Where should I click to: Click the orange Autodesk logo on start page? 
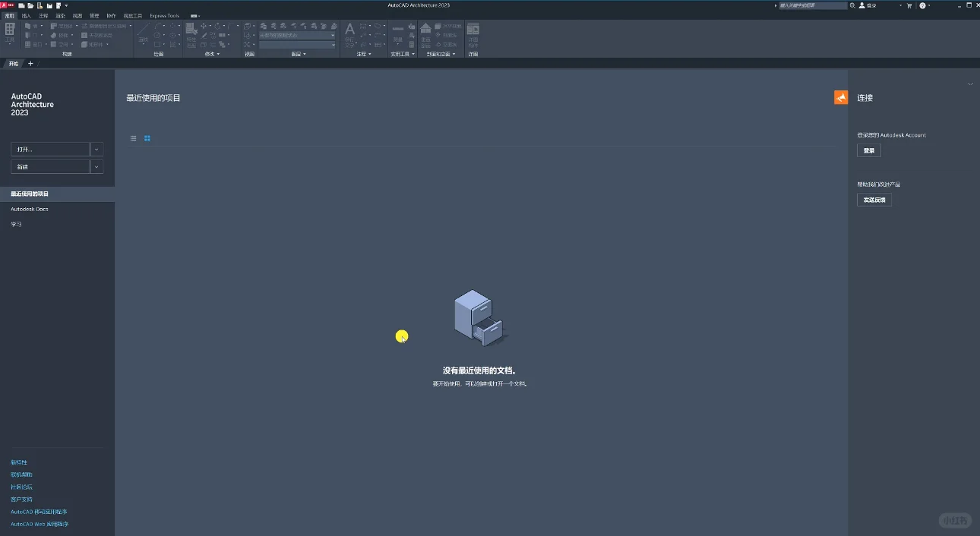click(840, 97)
